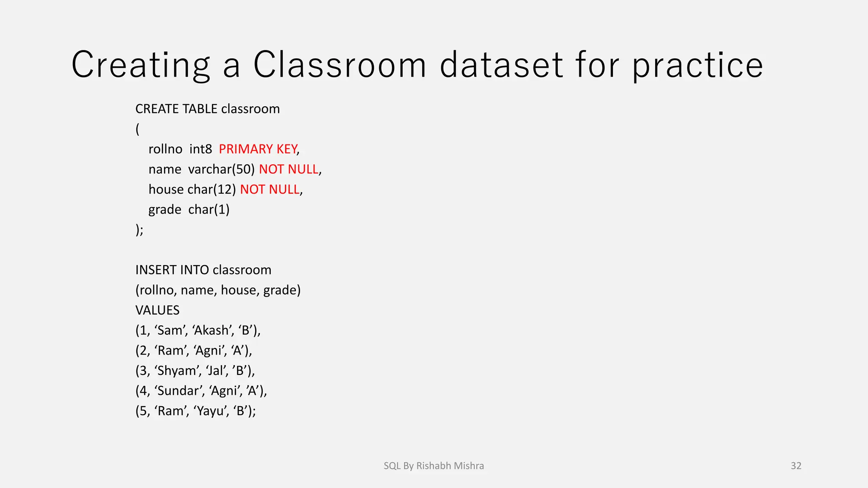Click the 'house char(12)' column definition
This screenshot has height=488, width=868.
pos(192,189)
